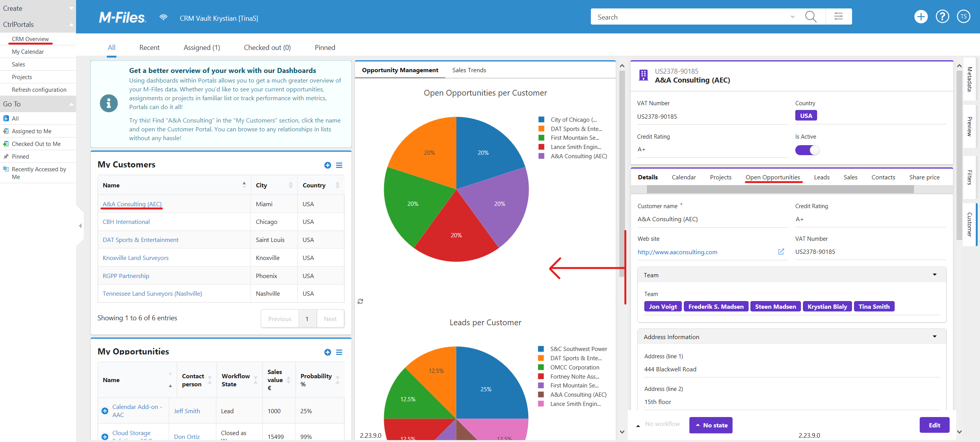Click the Jon Voigt team member tag
This screenshot has height=442, width=980.
click(x=663, y=306)
